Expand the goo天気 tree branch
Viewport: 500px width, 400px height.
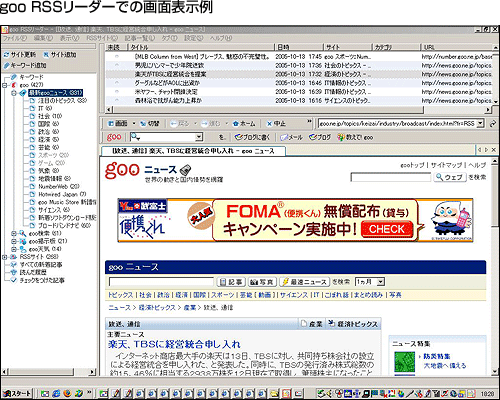click(x=13, y=249)
